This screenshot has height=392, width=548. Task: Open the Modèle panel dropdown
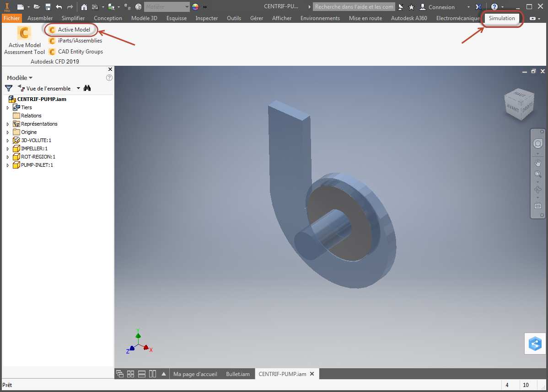click(x=20, y=78)
